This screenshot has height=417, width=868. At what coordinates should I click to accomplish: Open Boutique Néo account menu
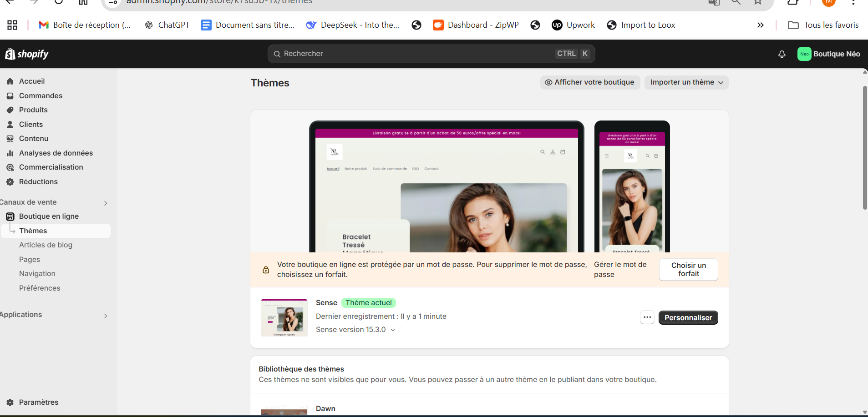tap(829, 54)
